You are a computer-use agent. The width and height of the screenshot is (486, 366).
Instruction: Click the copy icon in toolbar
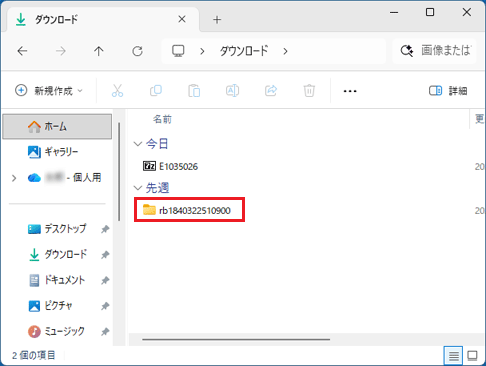click(156, 91)
